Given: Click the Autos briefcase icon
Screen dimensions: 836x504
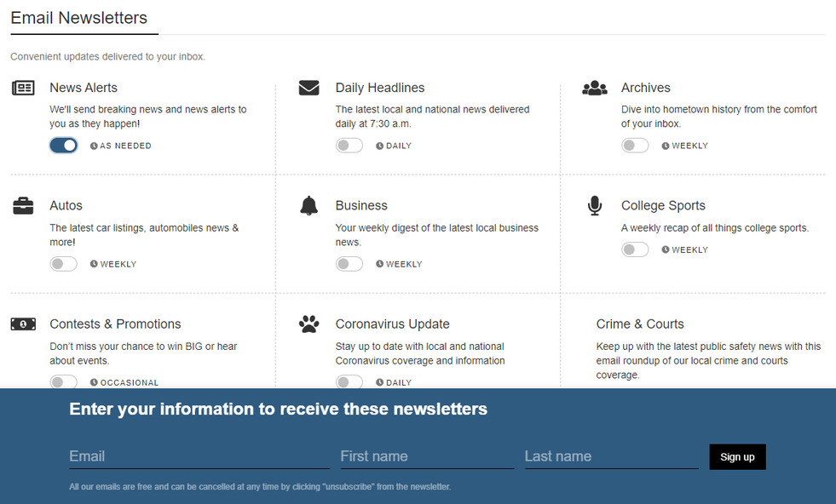Looking at the screenshot, I should (23, 206).
